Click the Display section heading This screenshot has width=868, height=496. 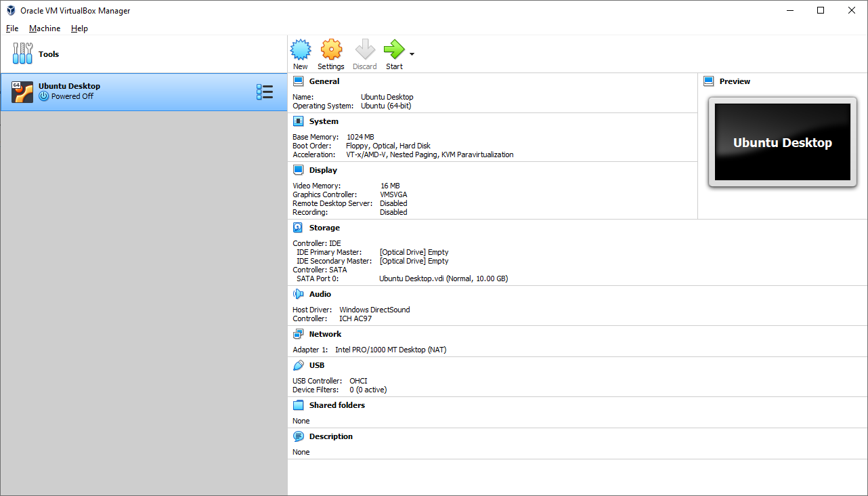[x=323, y=170]
